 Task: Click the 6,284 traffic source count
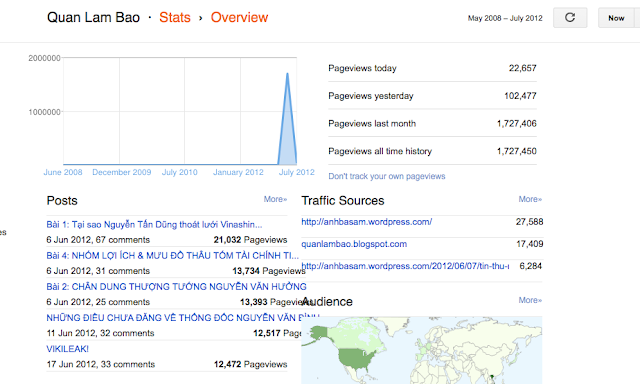click(531, 266)
